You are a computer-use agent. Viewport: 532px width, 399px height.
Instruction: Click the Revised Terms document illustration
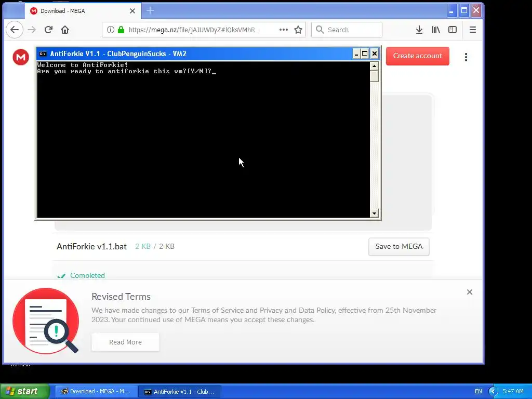(x=46, y=321)
